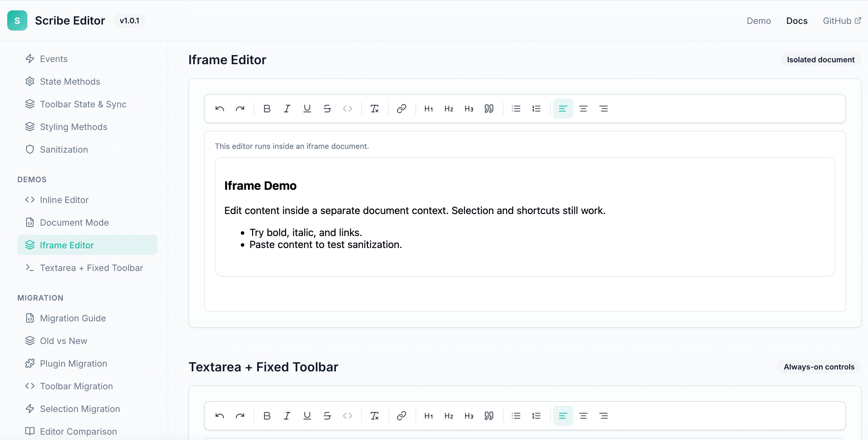Viewport: 868px width, 440px height.
Task: Insert a blockquote
Action: [489, 109]
